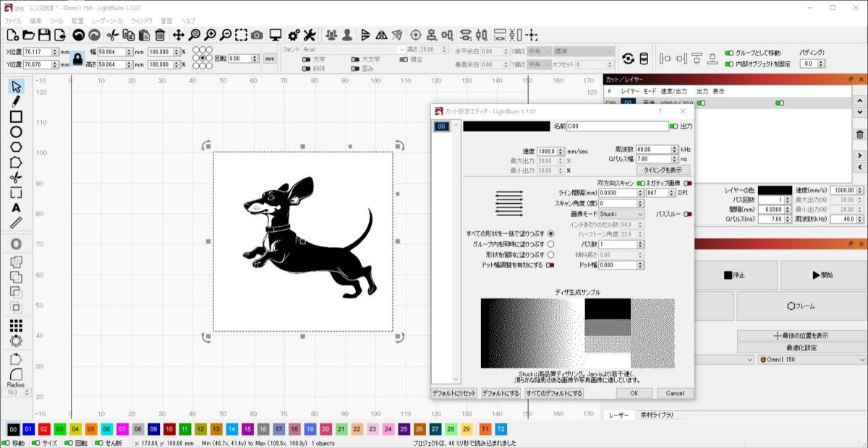Toggle the パススルー switch
Viewport: 868px width, 448px height.
click(686, 214)
